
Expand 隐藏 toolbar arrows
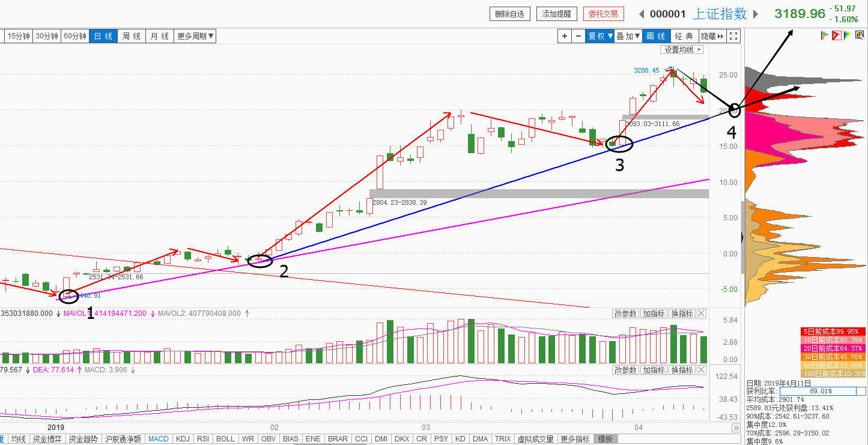713,36
